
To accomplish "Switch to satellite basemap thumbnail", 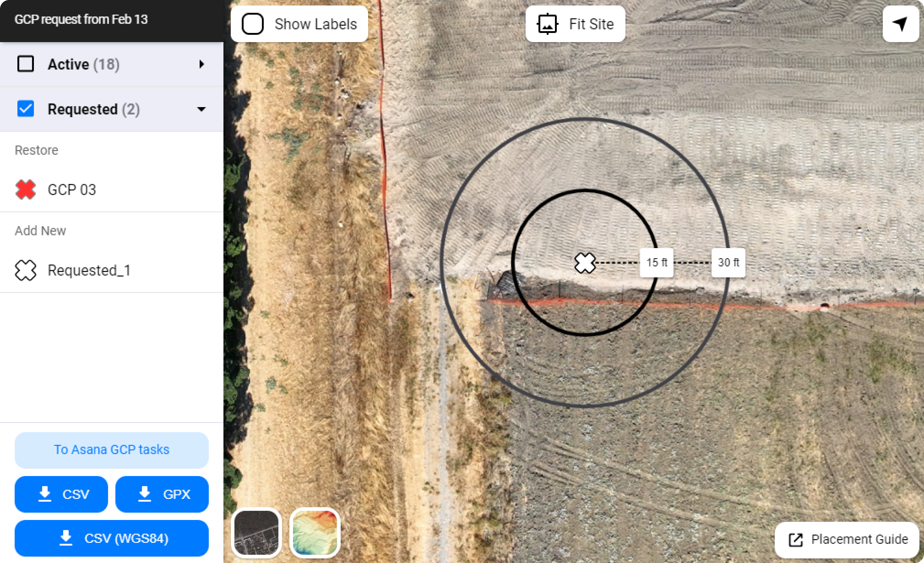I will tap(256, 533).
